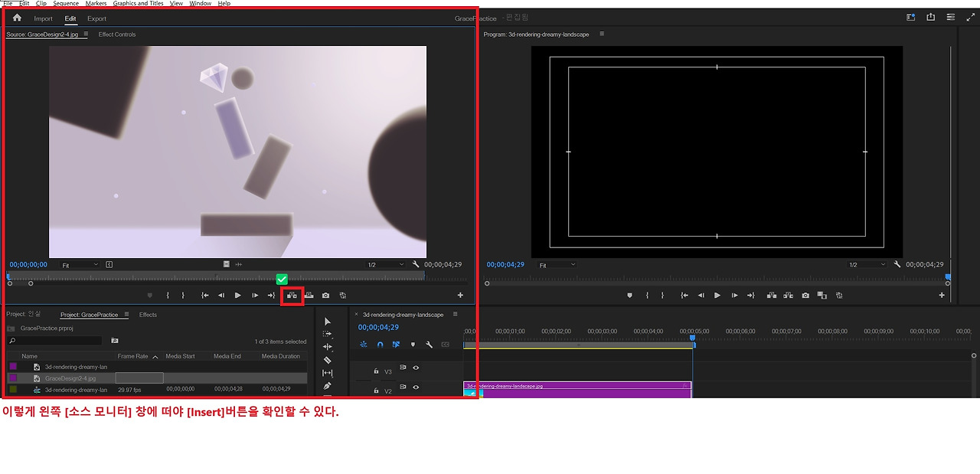Toggle Snap magnet in the timeline
This screenshot has height=474, width=980.
pyautogui.click(x=381, y=345)
